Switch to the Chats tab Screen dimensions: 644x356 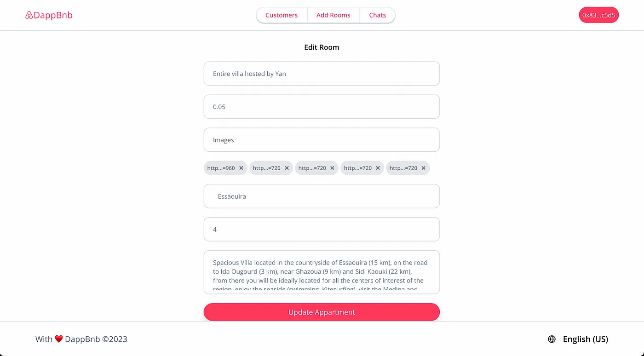pyautogui.click(x=377, y=15)
